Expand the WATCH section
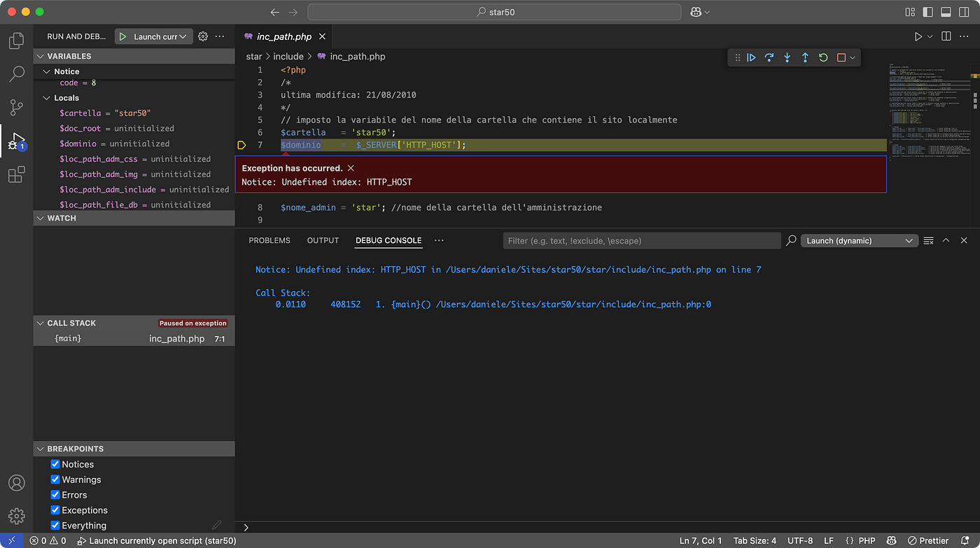This screenshot has width=980, height=548. [x=134, y=218]
